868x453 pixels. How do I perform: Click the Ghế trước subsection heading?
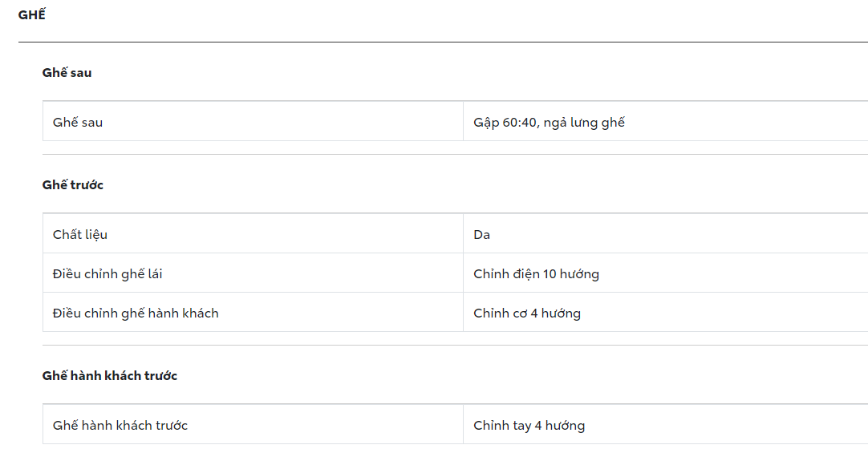click(72, 185)
